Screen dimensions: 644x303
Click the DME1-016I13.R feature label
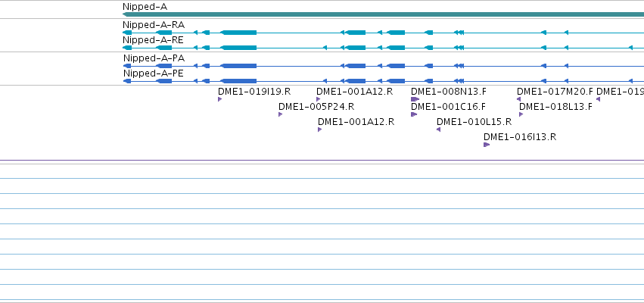520,137
